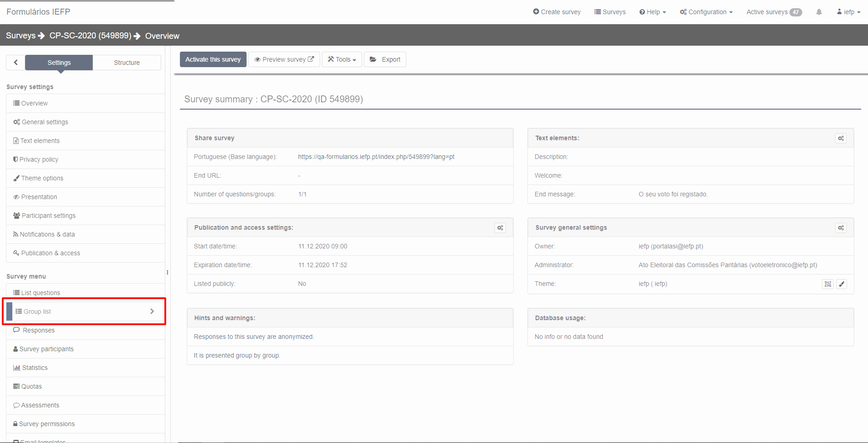Open Publication and access settings gear icon
Viewport: 868px width, 443px height.
click(x=500, y=228)
